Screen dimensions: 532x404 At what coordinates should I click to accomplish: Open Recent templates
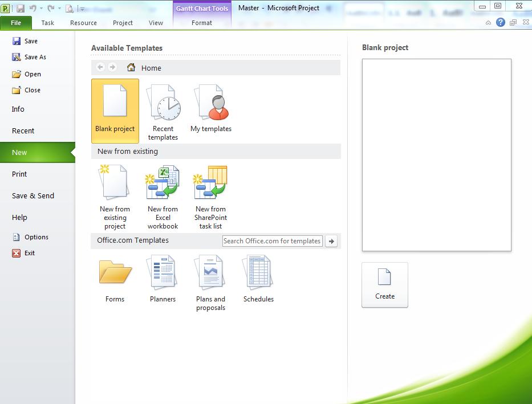[163, 112]
